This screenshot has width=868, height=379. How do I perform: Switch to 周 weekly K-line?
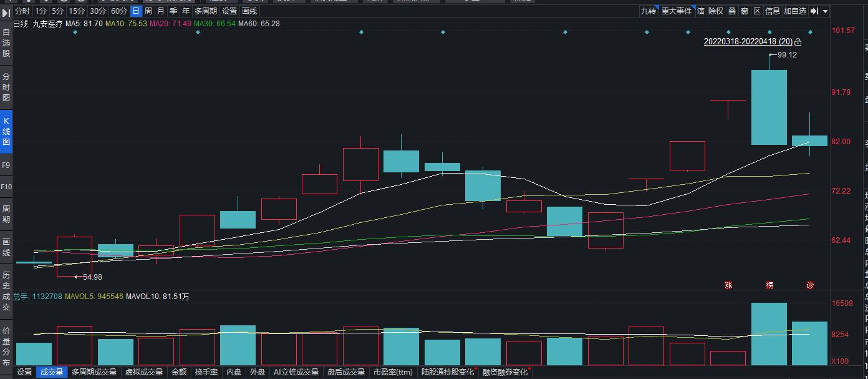pyautogui.click(x=148, y=11)
